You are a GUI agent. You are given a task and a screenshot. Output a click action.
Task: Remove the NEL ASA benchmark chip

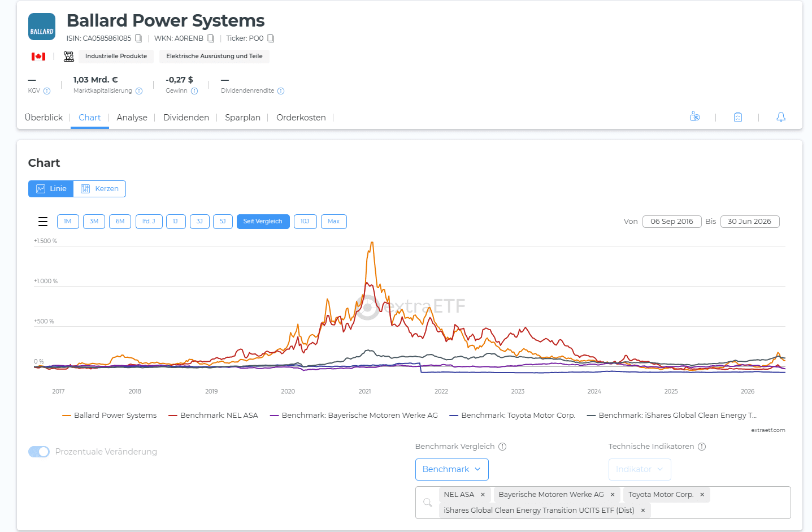(x=483, y=495)
